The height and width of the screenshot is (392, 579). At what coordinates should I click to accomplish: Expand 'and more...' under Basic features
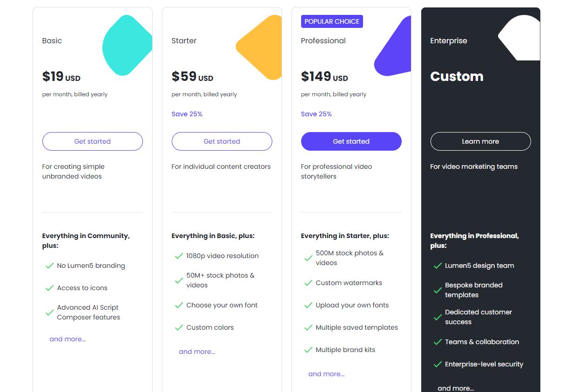[67, 339]
